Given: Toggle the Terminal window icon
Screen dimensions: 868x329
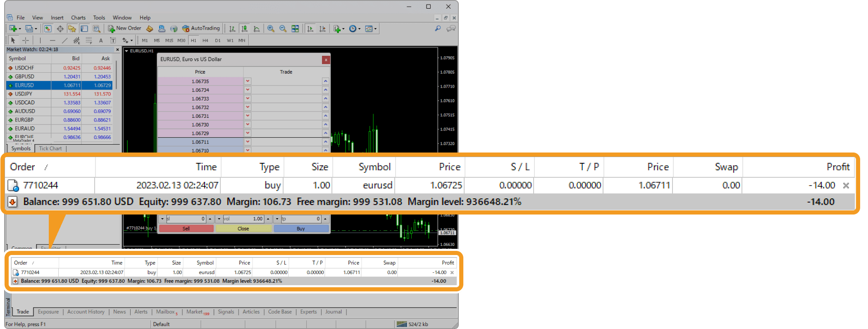Looking at the screenshot, I should pyautogui.click(x=84, y=29).
